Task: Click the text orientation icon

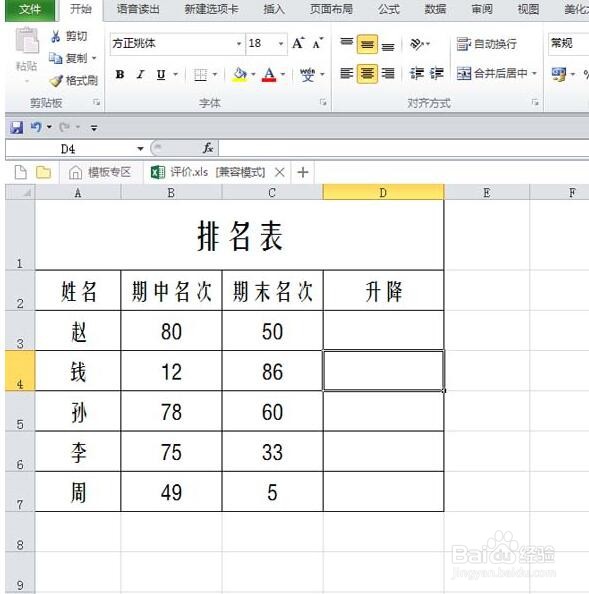Action: (x=417, y=44)
